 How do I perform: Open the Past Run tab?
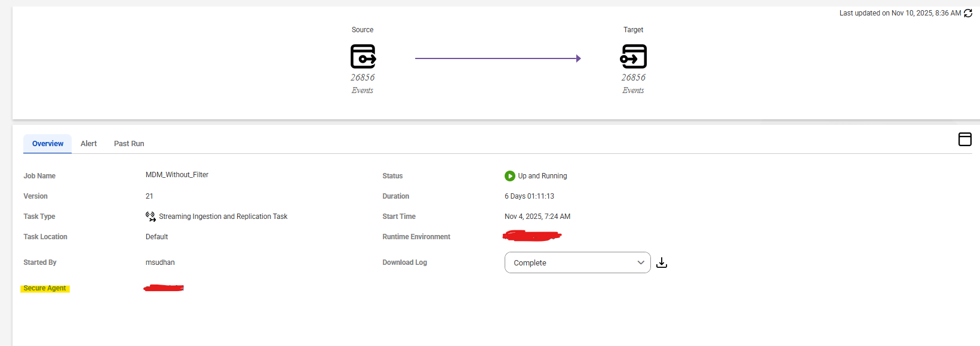tap(129, 144)
